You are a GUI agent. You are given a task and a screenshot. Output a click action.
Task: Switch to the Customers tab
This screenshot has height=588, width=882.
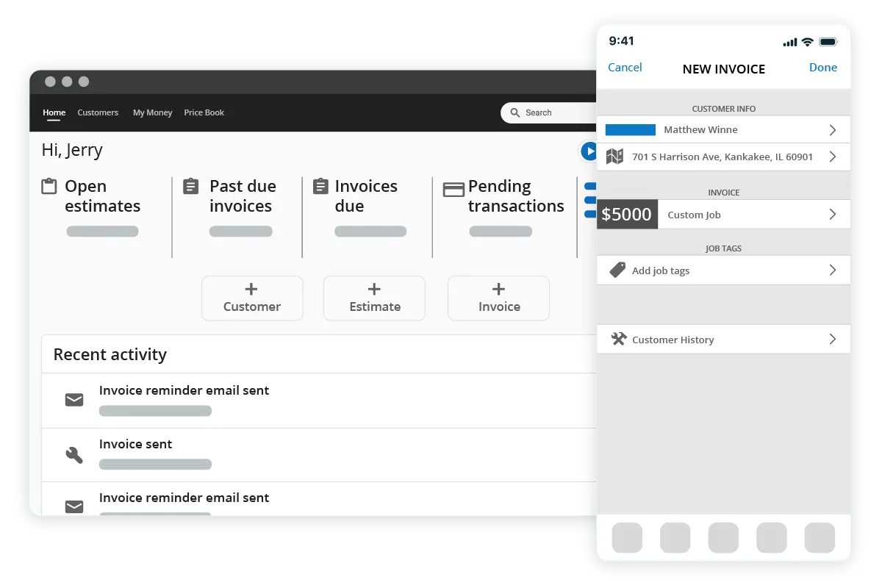(x=98, y=112)
